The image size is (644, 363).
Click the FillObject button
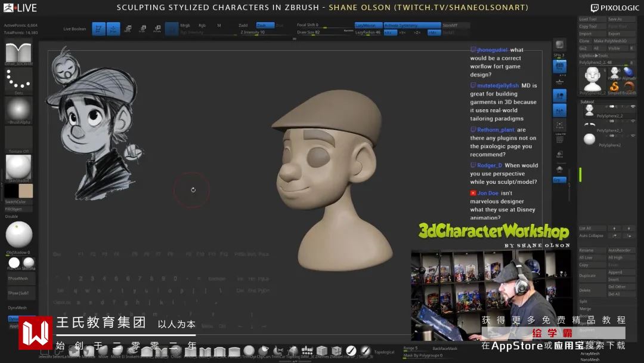tap(18, 209)
